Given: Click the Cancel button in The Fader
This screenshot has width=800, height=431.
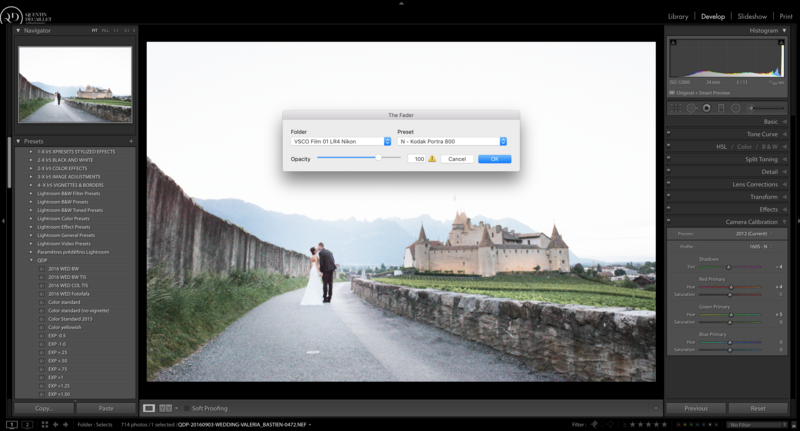Looking at the screenshot, I should click(457, 159).
